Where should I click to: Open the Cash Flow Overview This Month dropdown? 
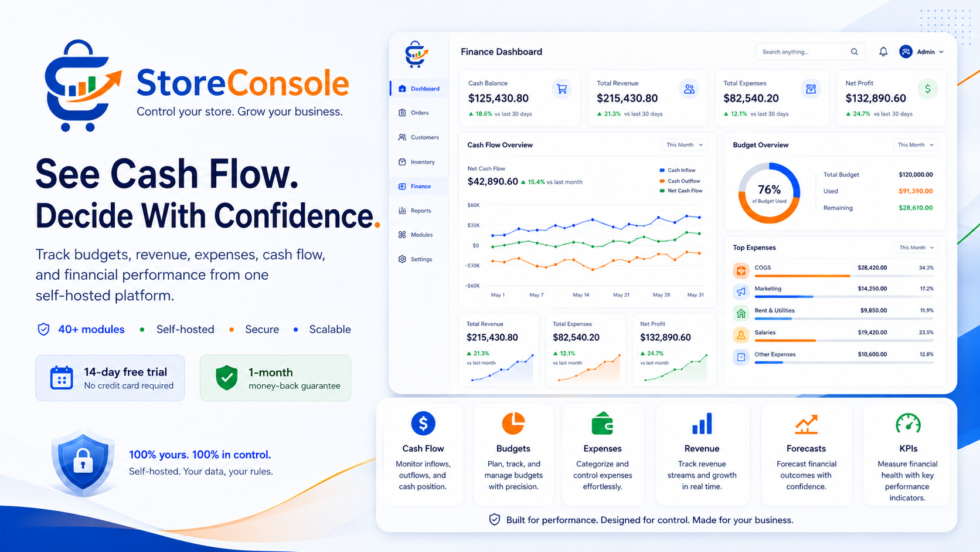[684, 145]
